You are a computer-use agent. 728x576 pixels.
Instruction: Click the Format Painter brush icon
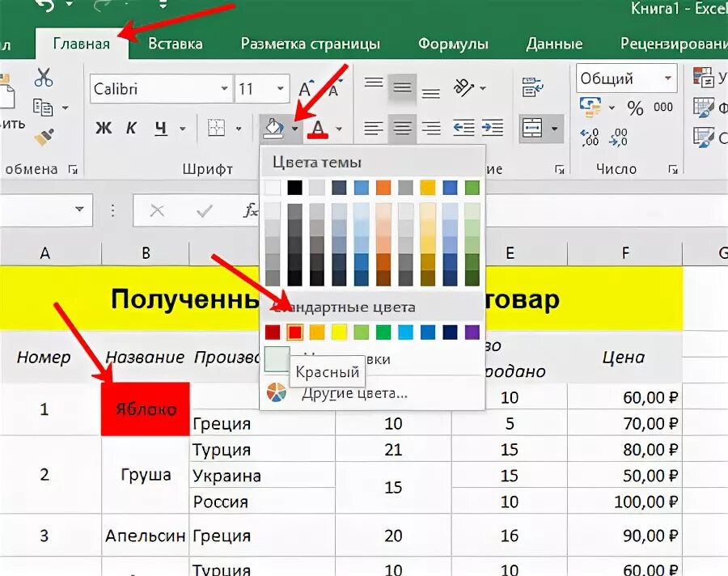[44, 136]
